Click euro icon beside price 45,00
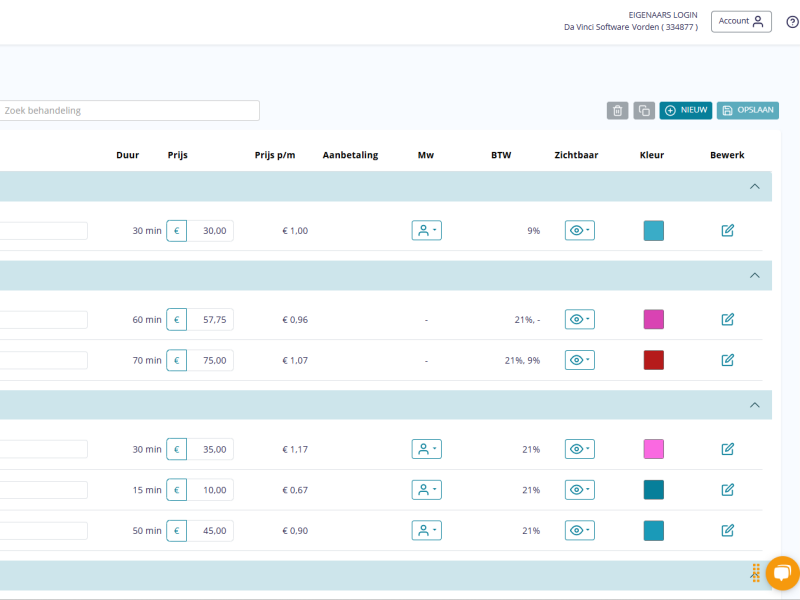This screenshot has width=800, height=600. (x=177, y=531)
